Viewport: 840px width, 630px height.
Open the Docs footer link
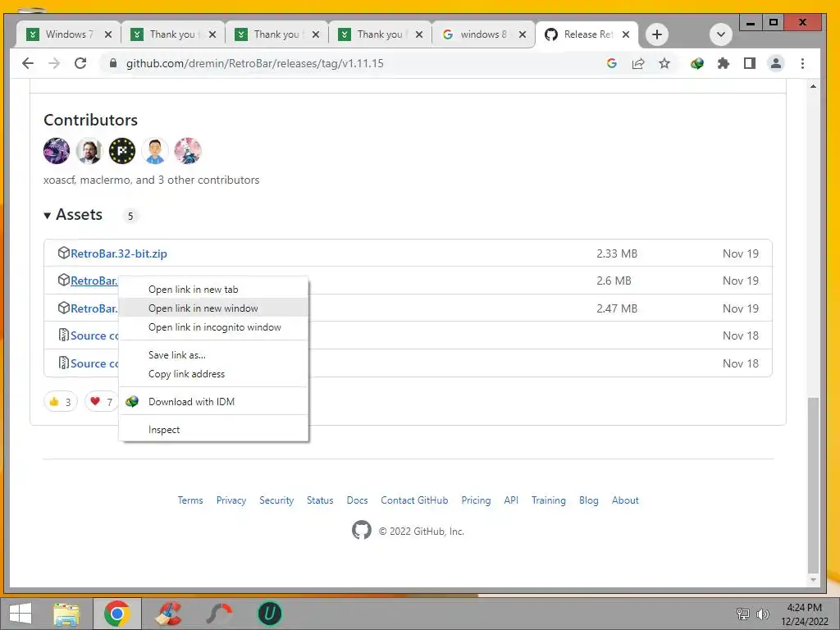[x=358, y=500]
